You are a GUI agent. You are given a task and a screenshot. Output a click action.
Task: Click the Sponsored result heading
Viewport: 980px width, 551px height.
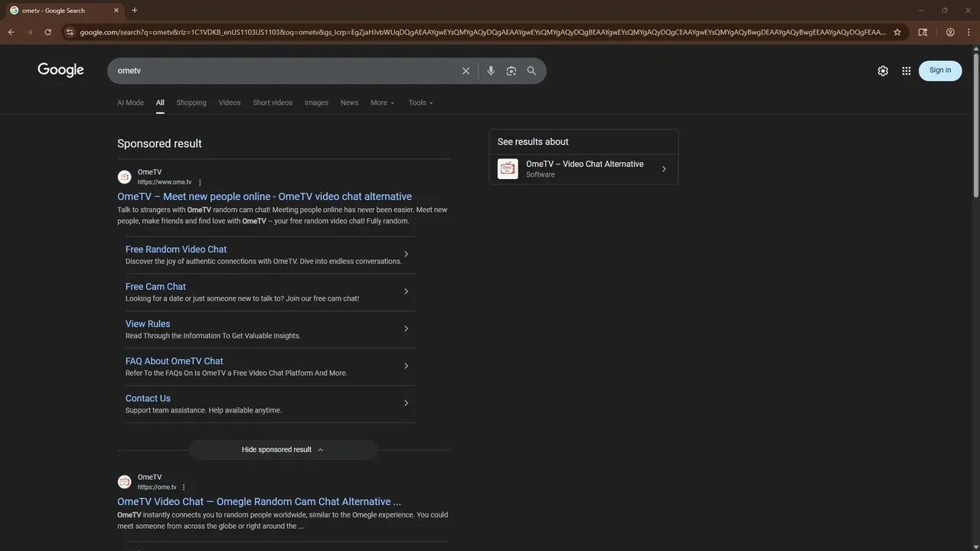coord(159,144)
